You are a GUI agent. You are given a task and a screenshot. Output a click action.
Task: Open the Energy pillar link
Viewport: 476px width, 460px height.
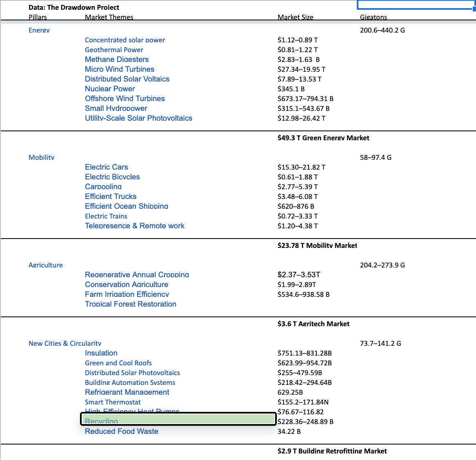39,30
